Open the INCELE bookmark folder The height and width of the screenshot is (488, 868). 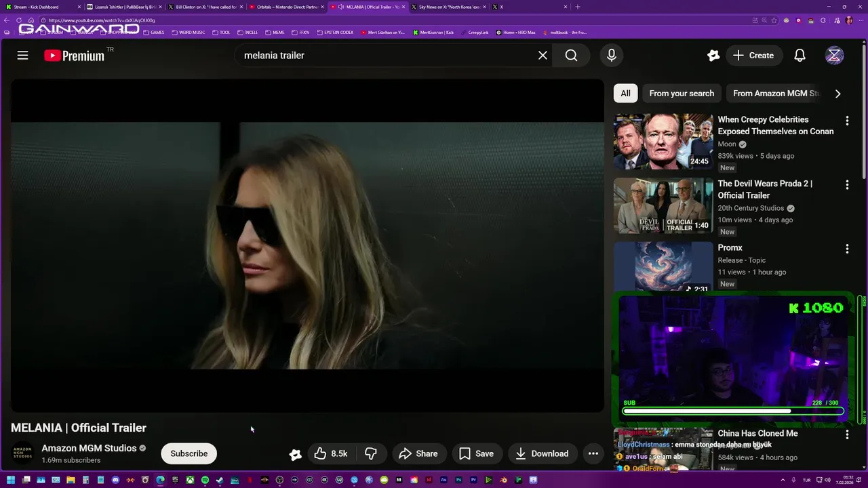[248, 33]
